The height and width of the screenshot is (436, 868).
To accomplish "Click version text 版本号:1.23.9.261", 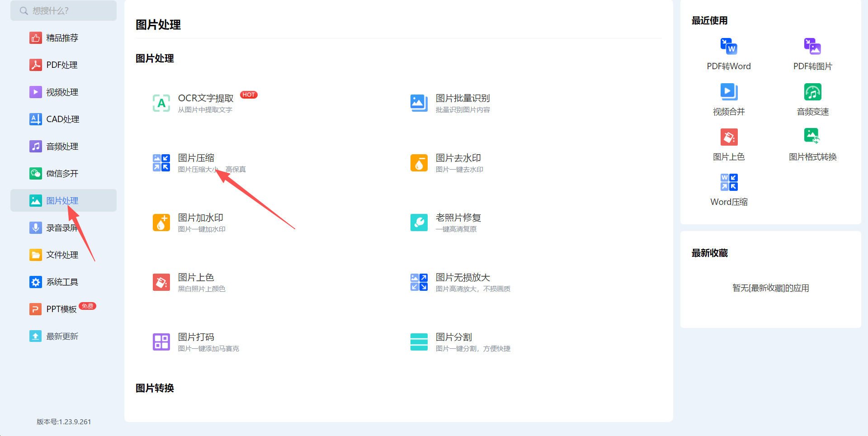I will click(64, 422).
